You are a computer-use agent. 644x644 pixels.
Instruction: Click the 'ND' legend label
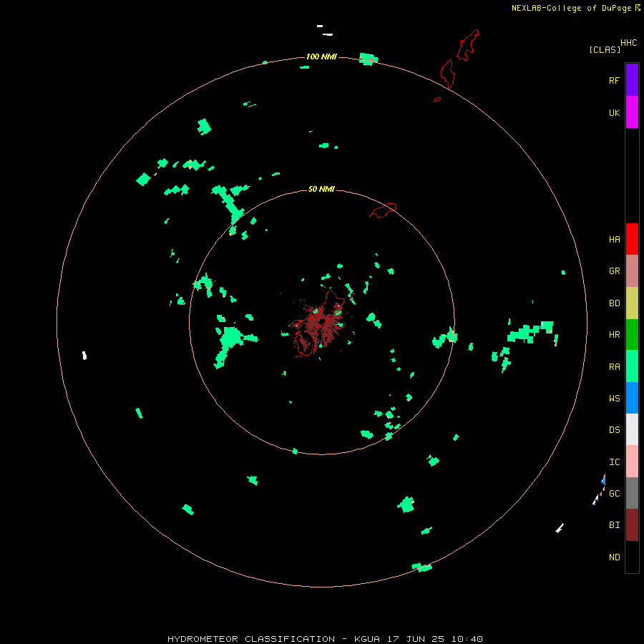[614, 557]
